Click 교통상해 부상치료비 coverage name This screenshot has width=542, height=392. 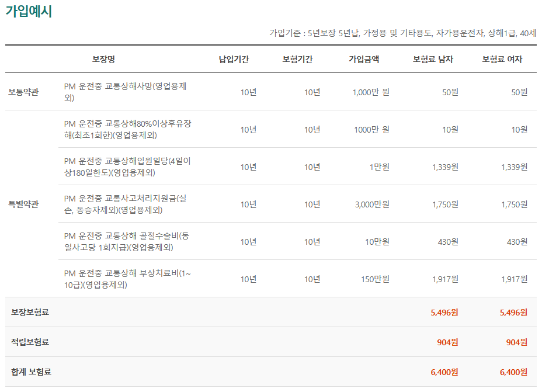point(127,279)
